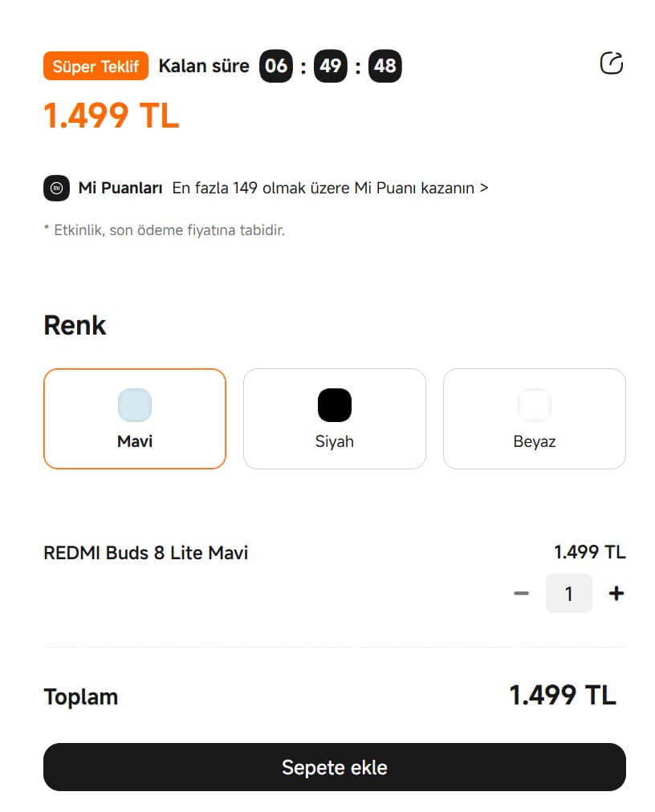This screenshot has width=655, height=812.
Task: Click the plus icon to increase quantity
Action: pos(616,594)
